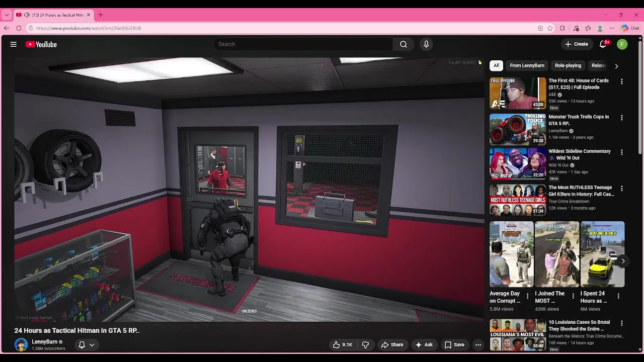Screen dimensions: 644x362
Task: Select the 'From LennyBarn' chip
Action: pyautogui.click(x=527, y=65)
